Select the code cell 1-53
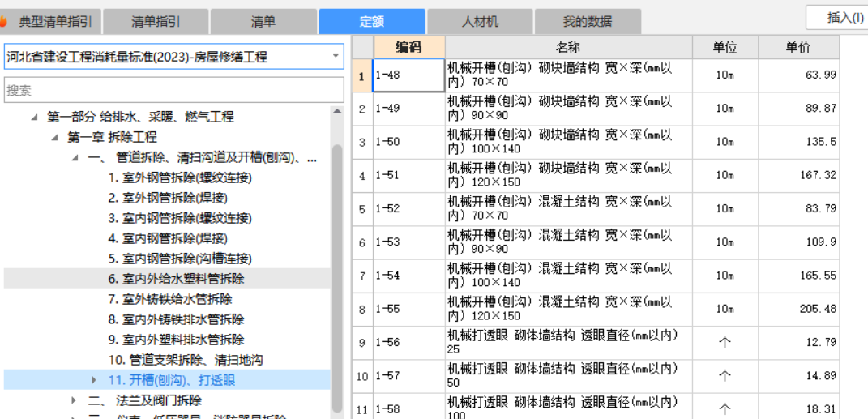Image resolution: width=868 pixels, height=419 pixels. coord(409,242)
